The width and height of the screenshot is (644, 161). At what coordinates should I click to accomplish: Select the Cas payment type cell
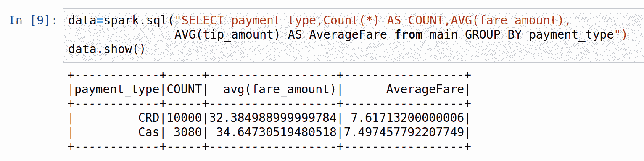[149, 133]
